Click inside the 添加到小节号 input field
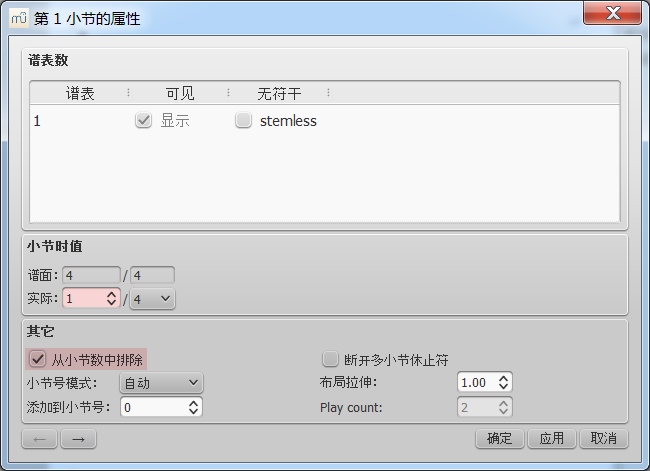The height and width of the screenshot is (471, 650). [152, 407]
